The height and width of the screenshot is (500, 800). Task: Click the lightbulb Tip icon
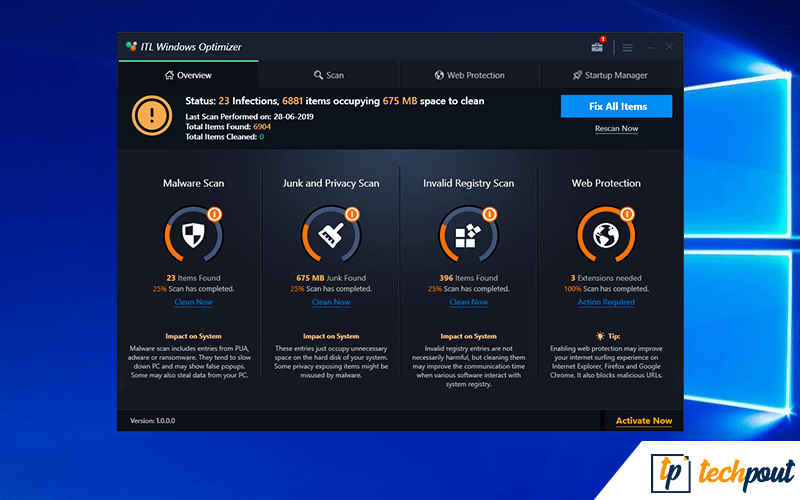pyautogui.click(x=600, y=336)
